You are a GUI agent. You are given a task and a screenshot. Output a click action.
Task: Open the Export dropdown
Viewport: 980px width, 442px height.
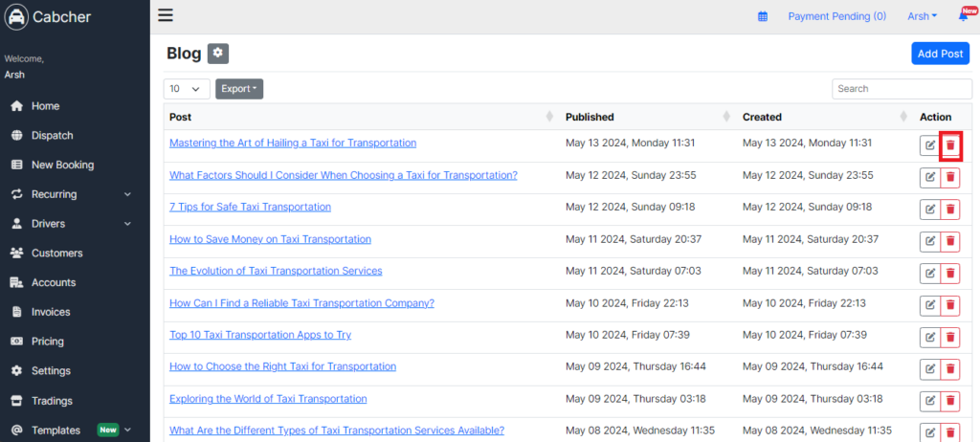(x=239, y=89)
